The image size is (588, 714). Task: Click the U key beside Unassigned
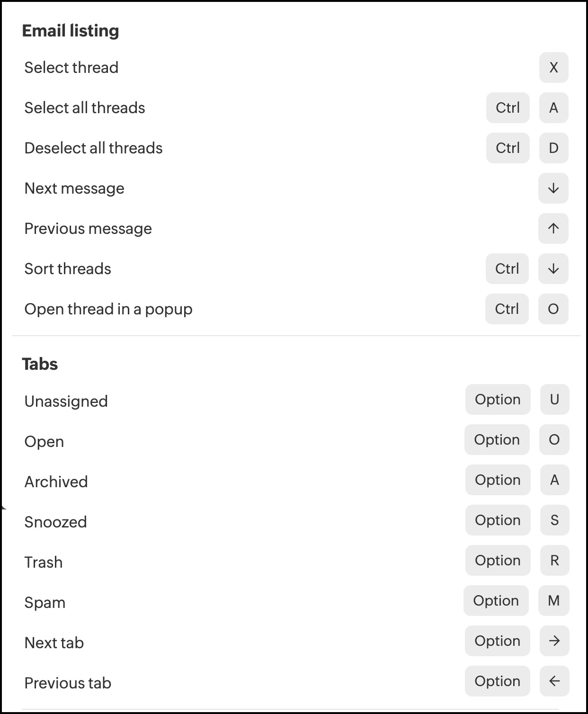tap(554, 400)
